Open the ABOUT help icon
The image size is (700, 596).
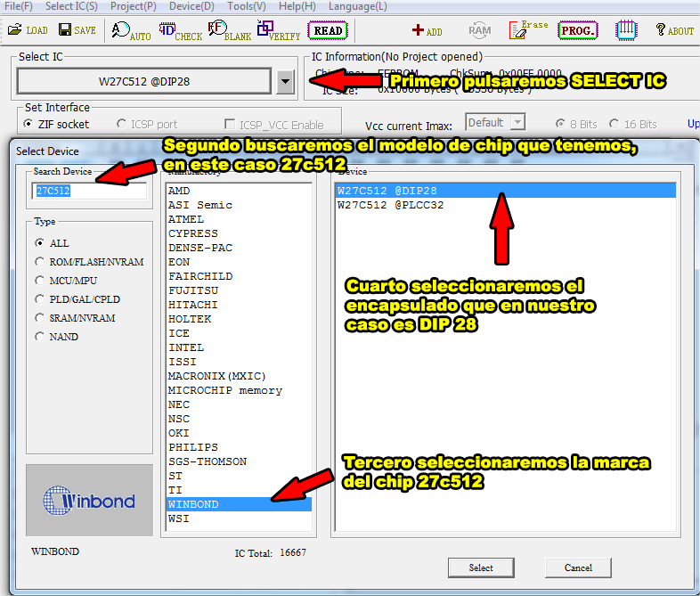(x=674, y=30)
